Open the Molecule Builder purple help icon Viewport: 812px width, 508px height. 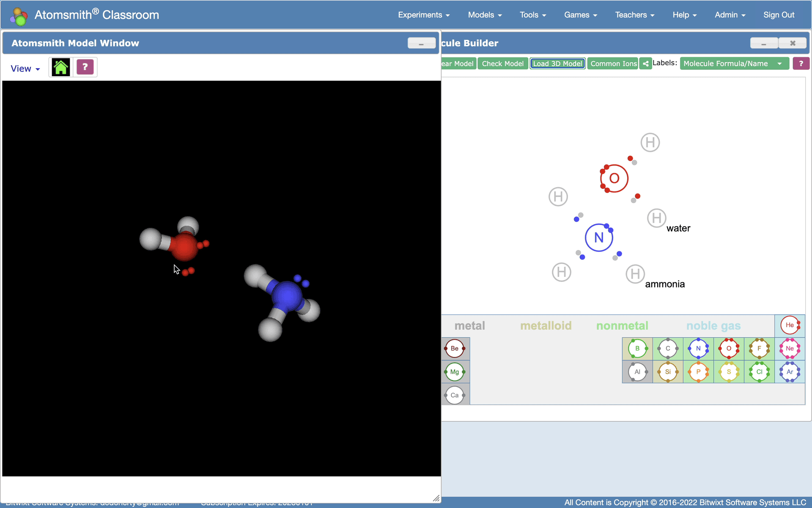point(801,63)
